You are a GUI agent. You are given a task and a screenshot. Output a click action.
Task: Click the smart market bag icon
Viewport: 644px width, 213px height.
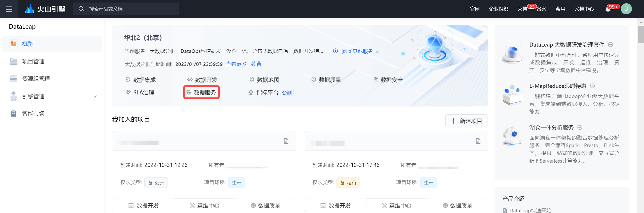pyautogui.click(x=13, y=114)
